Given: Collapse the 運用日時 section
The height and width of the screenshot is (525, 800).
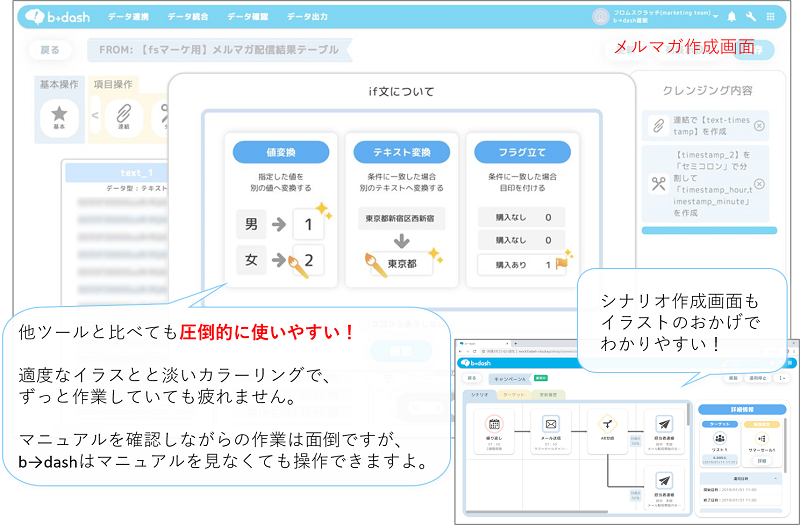Looking at the screenshot, I should pyautogui.click(x=776, y=479).
